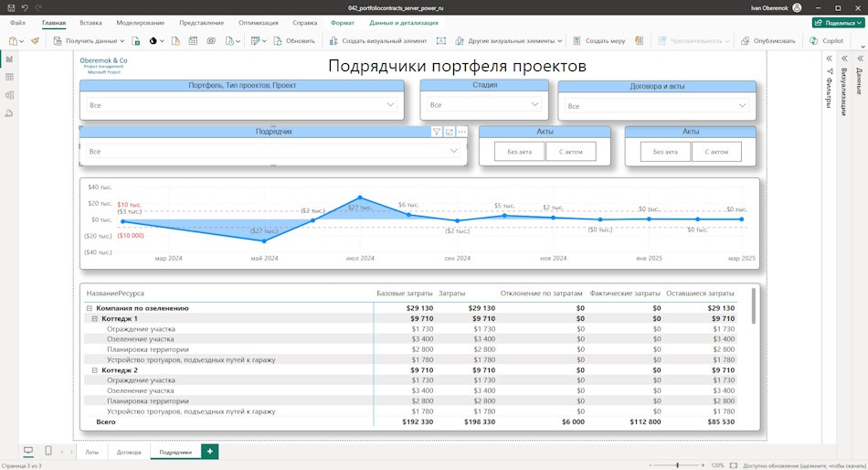Click the Обновить refresh button
This screenshot has width=868, height=470.
pos(294,41)
